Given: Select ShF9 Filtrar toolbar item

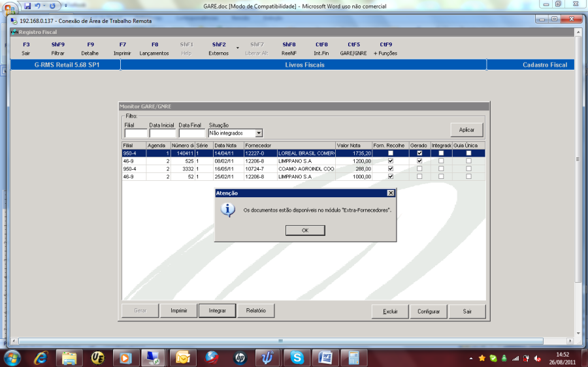Looking at the screenshot, I should coord(57,49).
